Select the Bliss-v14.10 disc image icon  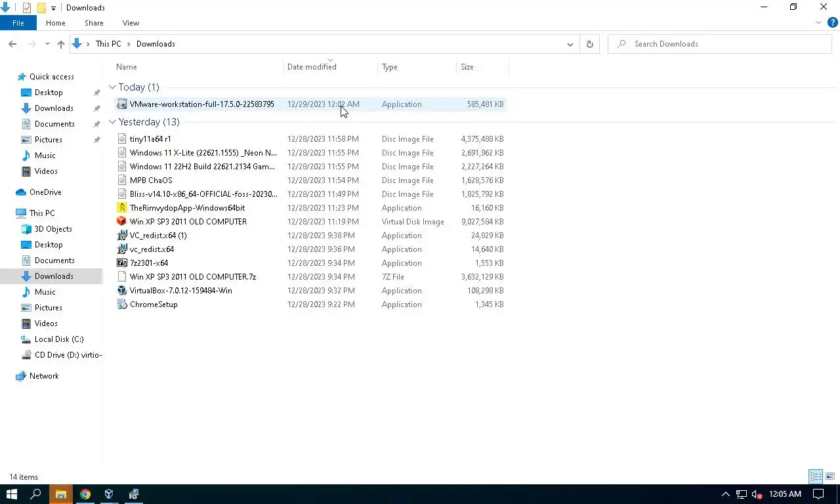click(x=122, y=194)
